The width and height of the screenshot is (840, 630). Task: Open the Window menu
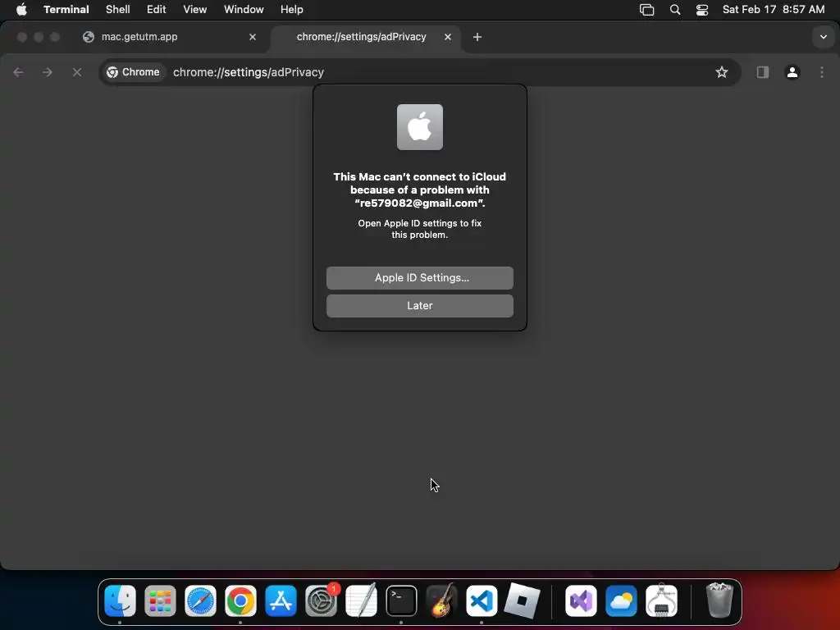point(244,10)
